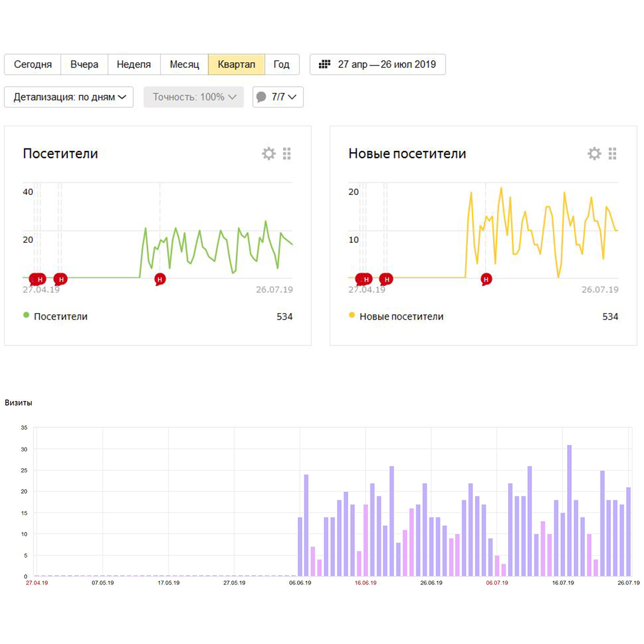Click the yellow legend dot beside Новые посетители
Image resolution: width=644 pixels, height=644 pixels.
(352, 315)
